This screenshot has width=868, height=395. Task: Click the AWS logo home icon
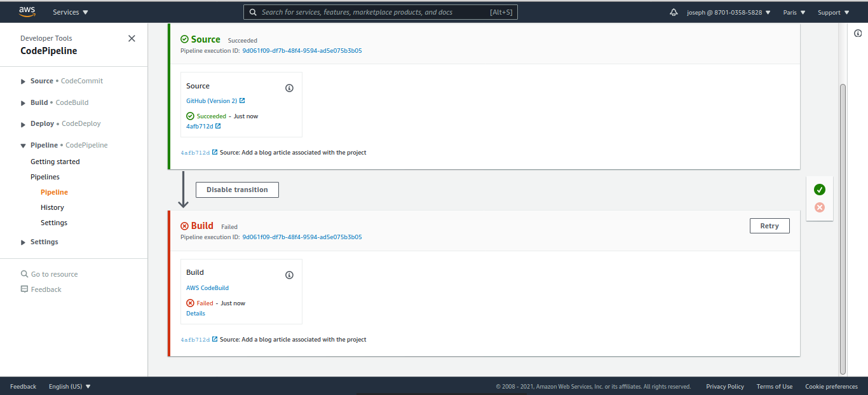point(27,11)
